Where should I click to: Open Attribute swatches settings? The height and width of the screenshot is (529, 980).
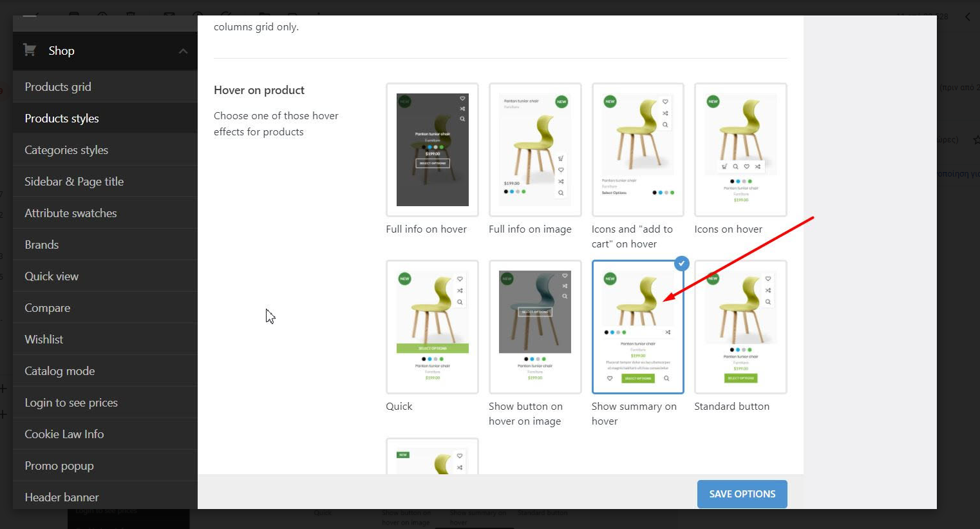pos(105,213)
